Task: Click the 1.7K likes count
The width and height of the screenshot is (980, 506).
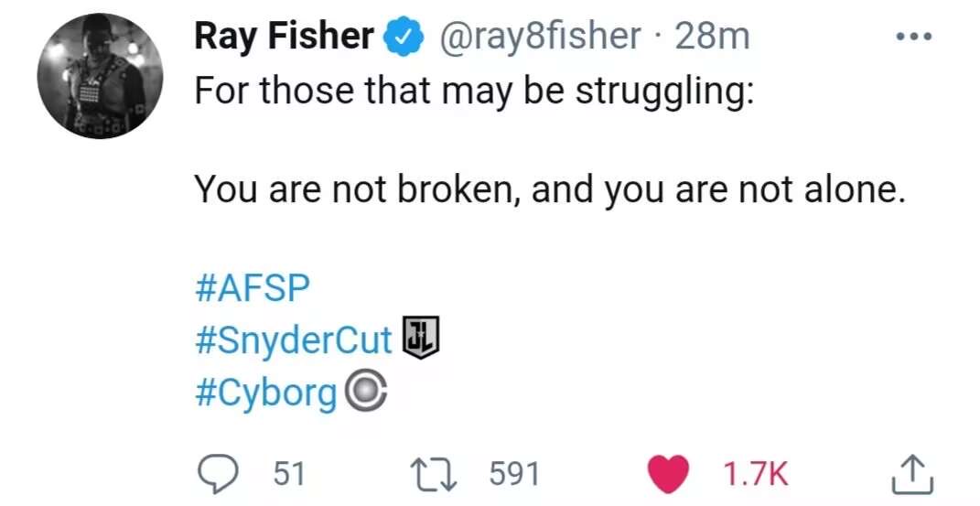Action: click(755, 473)
